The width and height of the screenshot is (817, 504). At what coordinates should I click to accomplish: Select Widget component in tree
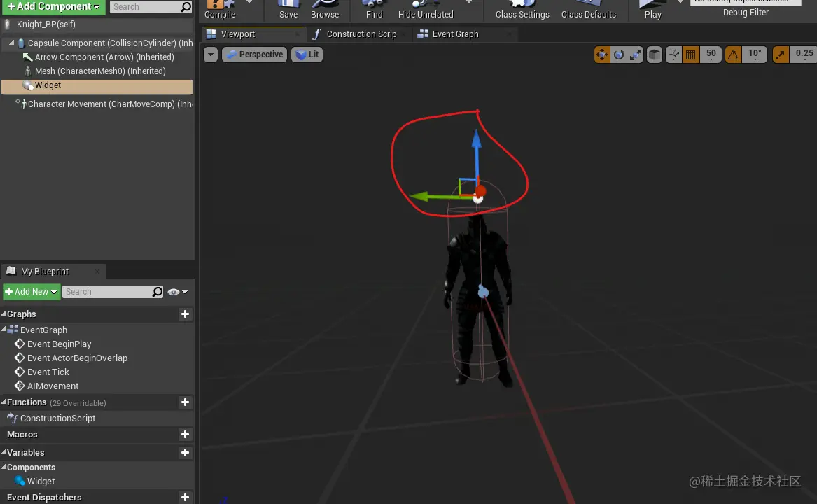pos(97,86)
